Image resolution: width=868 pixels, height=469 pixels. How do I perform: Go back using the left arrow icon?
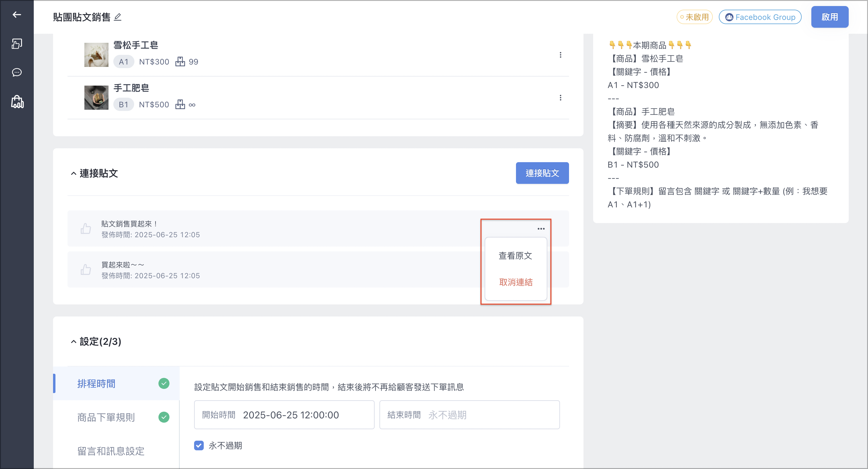(x=17, y=14)
